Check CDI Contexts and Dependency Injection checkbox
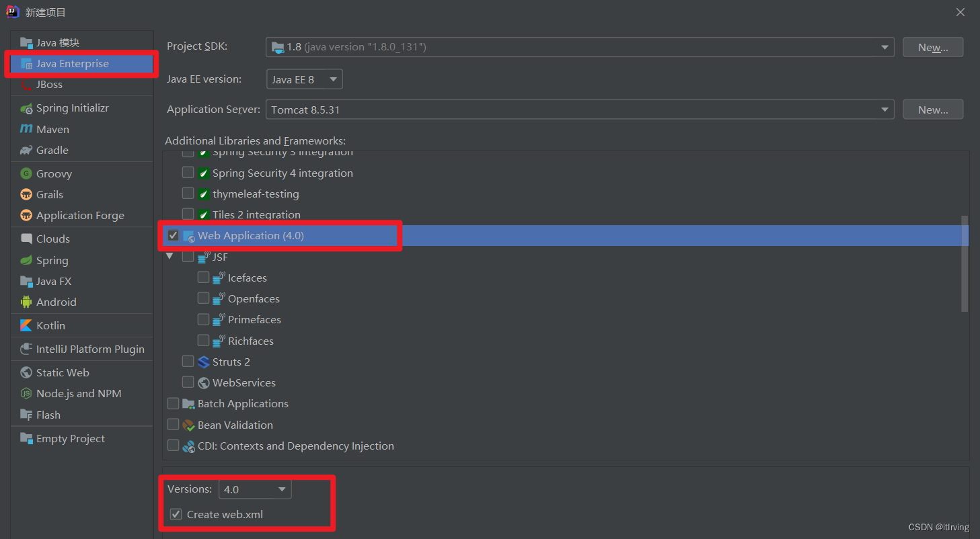Screen dimensions: 980x539 click(x=173, y=446)
